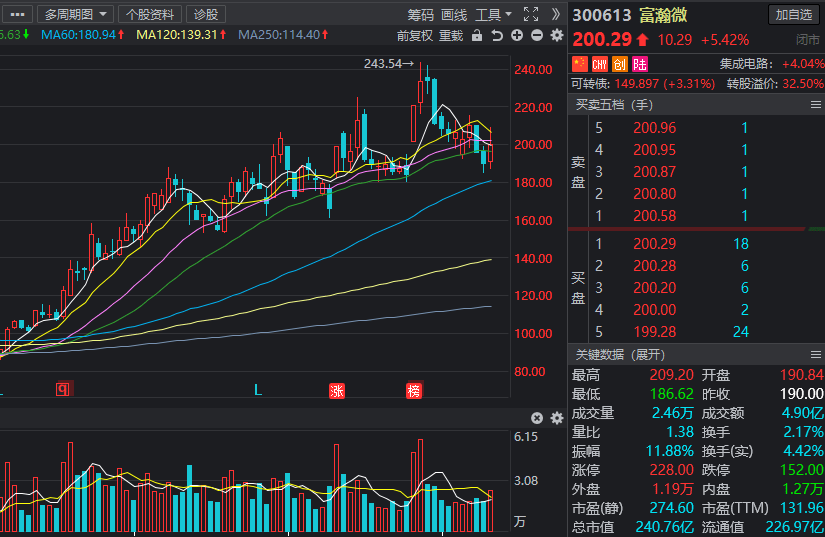Open volume indicator settings gear
Viewport: 825px width, 537px height.
coord(557,418)
